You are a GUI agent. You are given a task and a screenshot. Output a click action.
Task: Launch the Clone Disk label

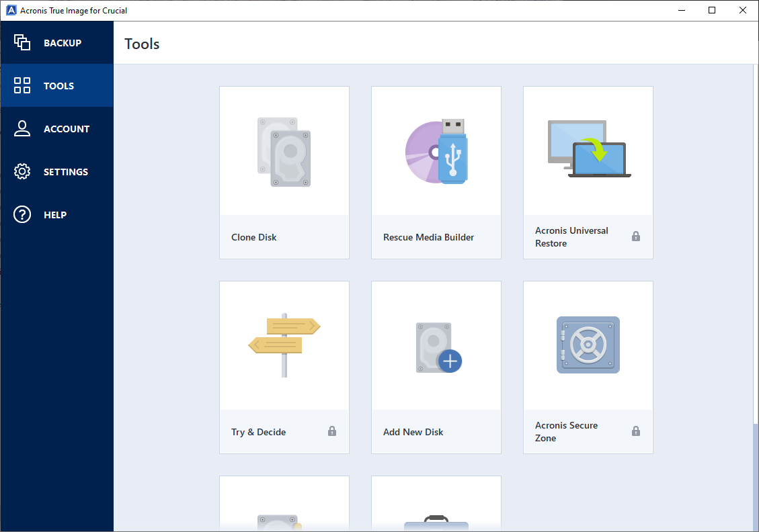click(x=253, y=238)
